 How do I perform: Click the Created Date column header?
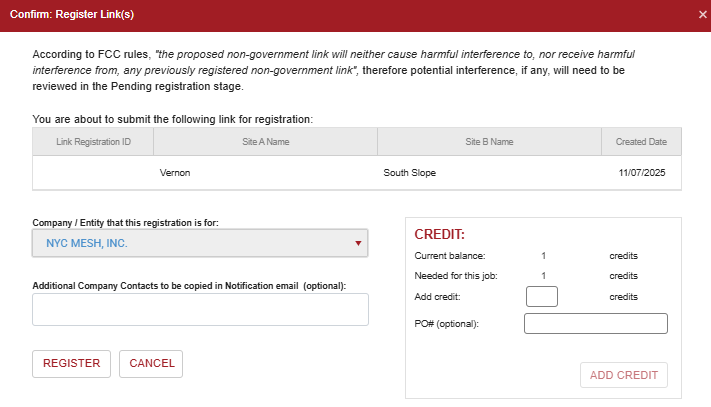tap(640, 142)
